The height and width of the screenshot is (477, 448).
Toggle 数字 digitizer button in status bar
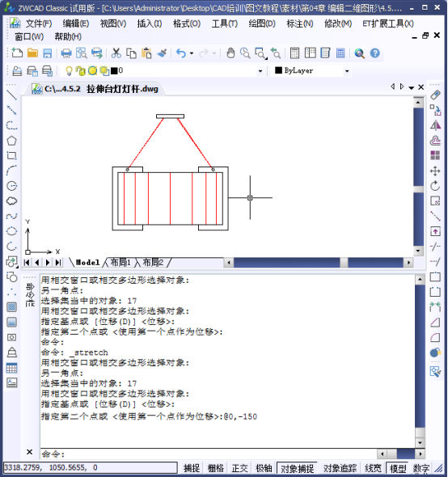pyautogui.click(x=421, y=468)
